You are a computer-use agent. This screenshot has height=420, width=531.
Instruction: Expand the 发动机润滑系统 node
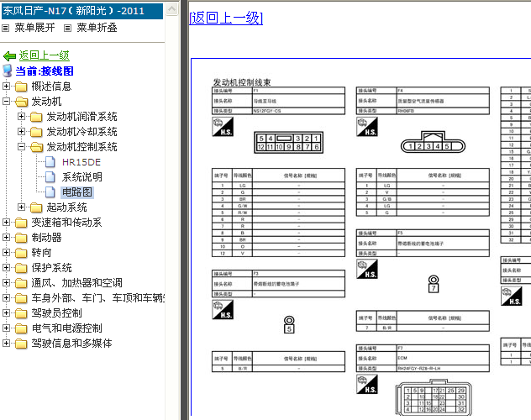click(x=21, y=116)
